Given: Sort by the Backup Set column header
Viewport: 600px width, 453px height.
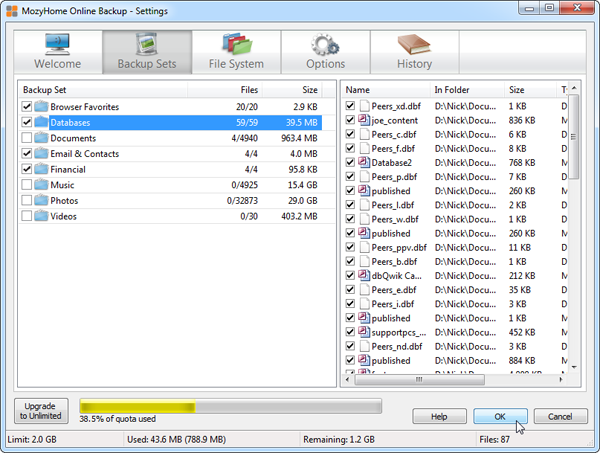Looking at the screenshot, I should (103, 90).
